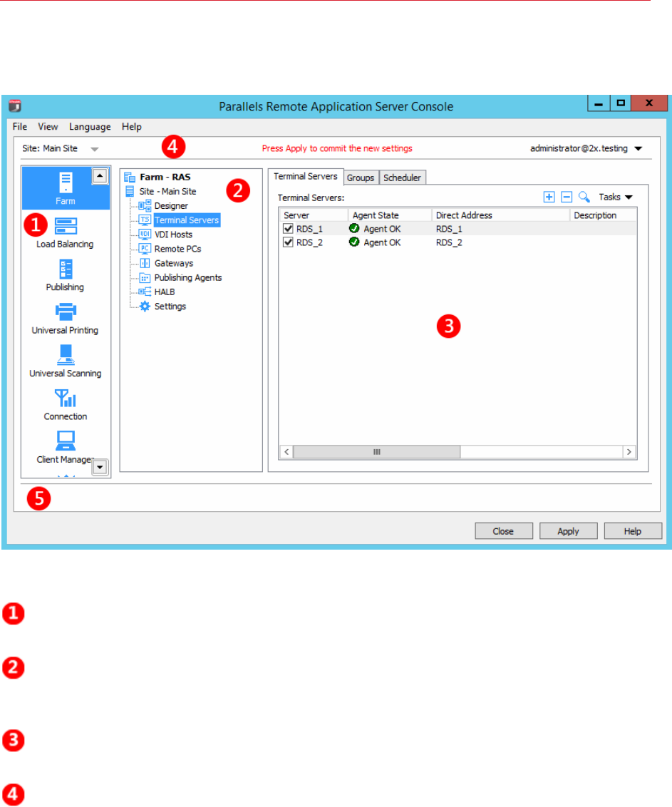Screen dimensions: 672x807
Task: Click the RDS_1 direct address cell
Action: [449, 229]
